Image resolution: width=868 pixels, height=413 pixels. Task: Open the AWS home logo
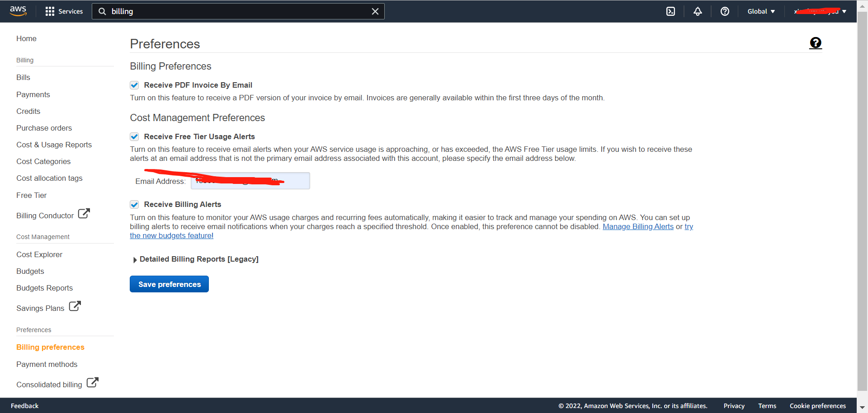(x=18, y=11)
